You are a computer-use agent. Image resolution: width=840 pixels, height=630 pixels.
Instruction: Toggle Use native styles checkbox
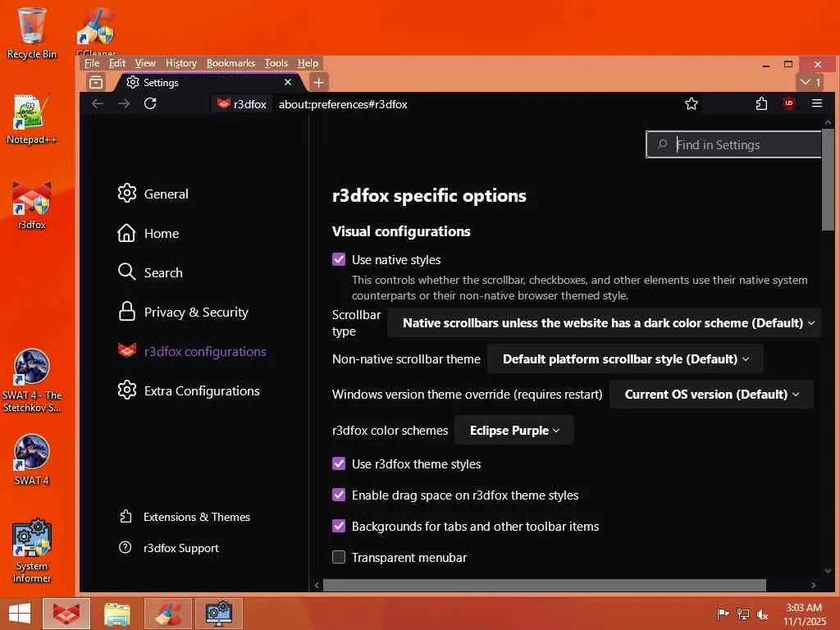[x=339, y=260]
